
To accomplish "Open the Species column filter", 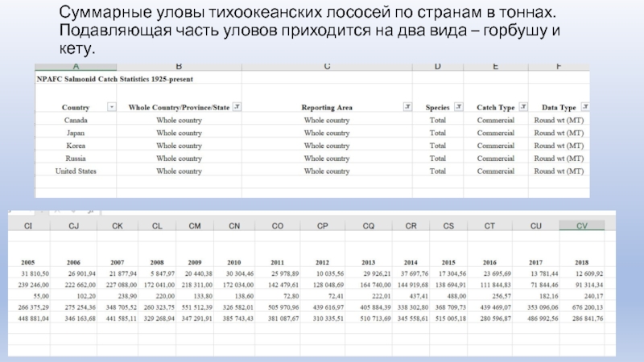I will pyautogui.click(x=459, y=107).
